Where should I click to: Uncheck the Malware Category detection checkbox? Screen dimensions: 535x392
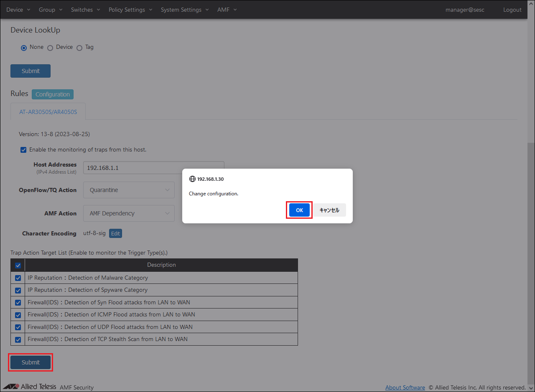pos(18,278)
